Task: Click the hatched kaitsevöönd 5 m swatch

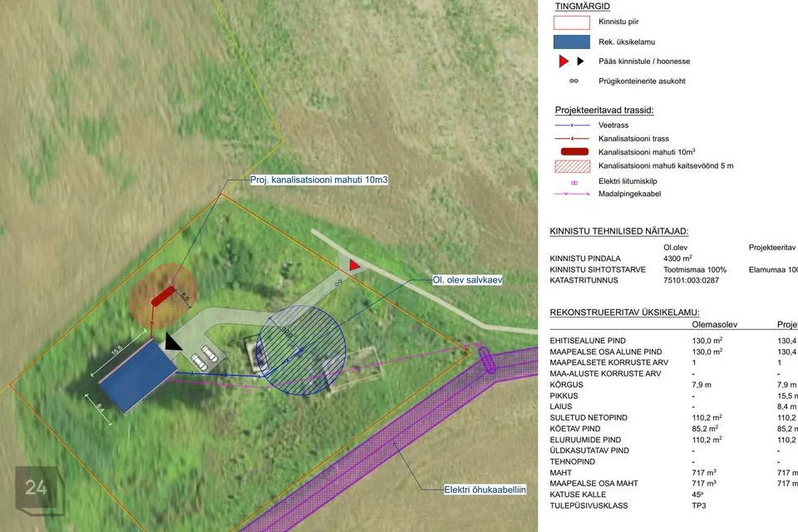Action: click(573, 166)
